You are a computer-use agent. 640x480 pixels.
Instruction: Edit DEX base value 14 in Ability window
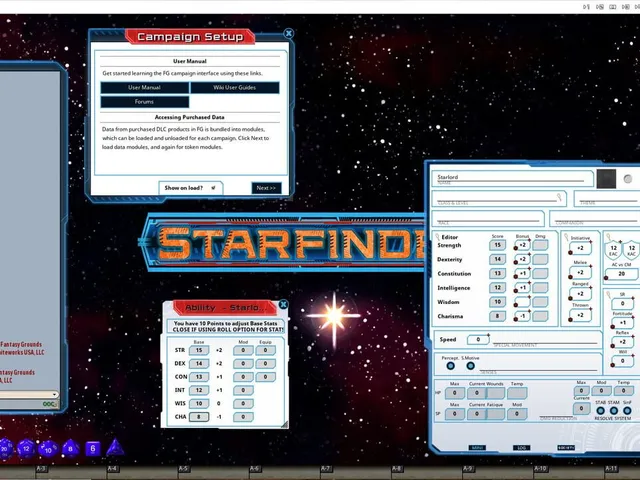point(199,363)
